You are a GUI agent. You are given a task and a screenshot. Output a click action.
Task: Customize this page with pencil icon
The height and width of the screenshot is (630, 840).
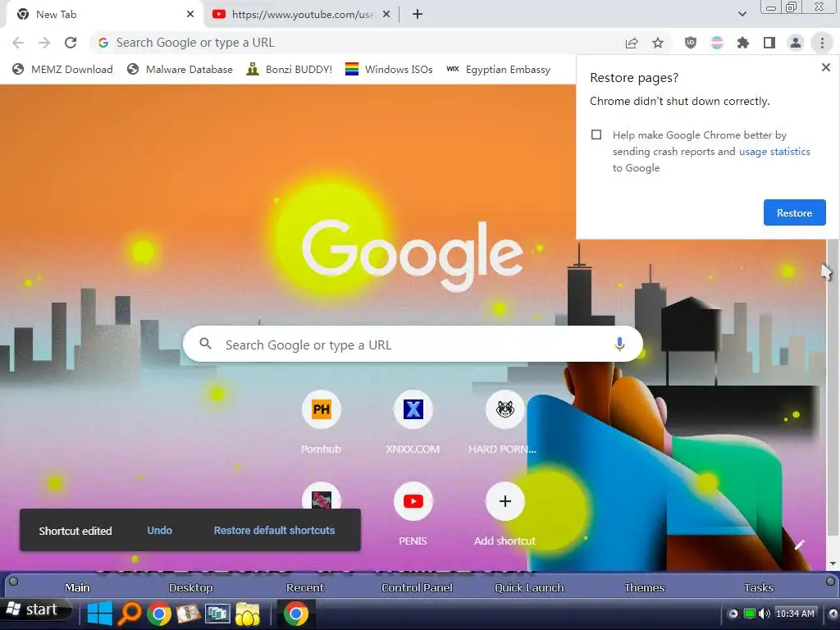(799, 545)
